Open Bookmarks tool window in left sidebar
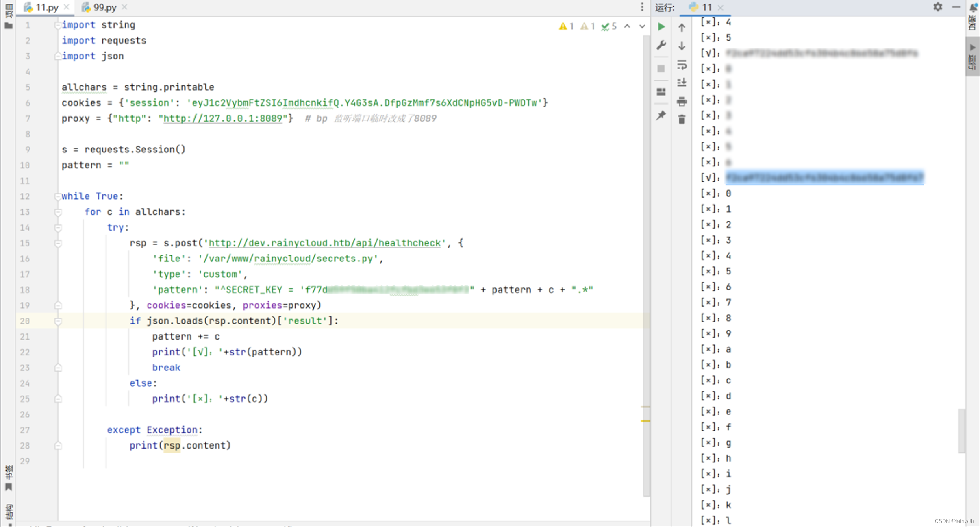The height and width of the screenshot is (527, 980). [x=9, y=479]
